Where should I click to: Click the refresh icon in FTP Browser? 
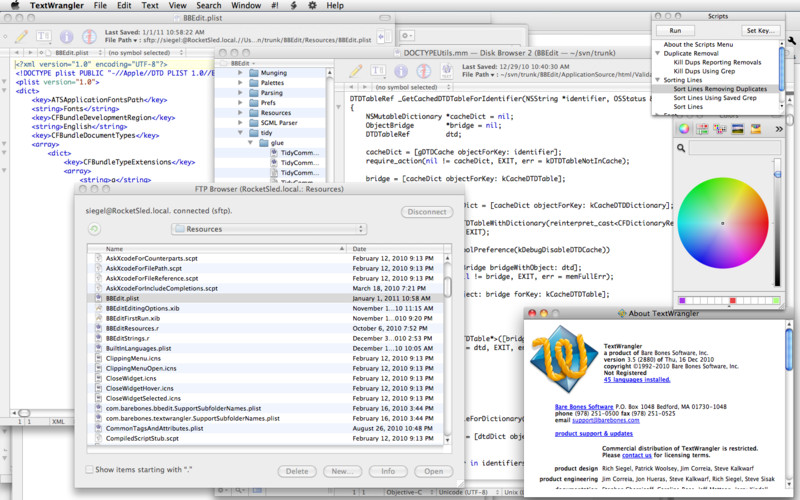pyautogui.click(x=94, y=229)
